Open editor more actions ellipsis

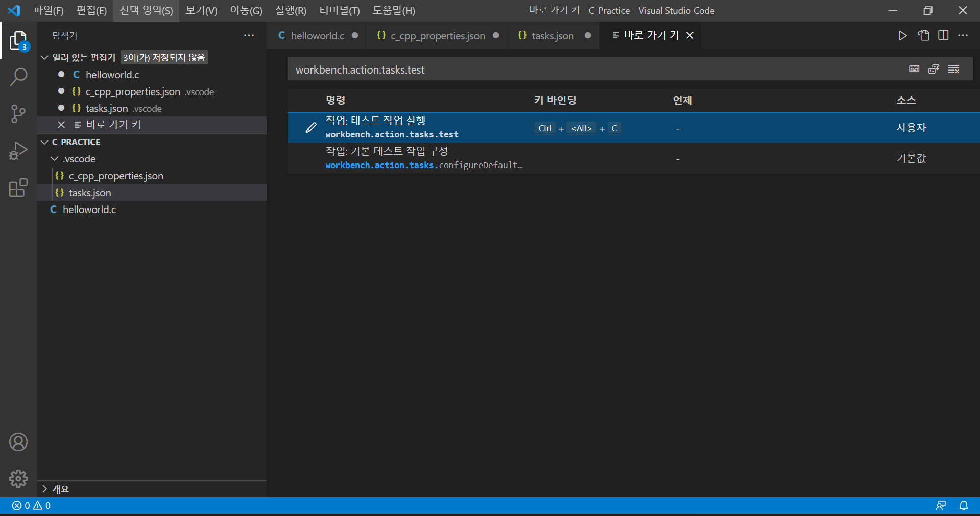[963, 35]
